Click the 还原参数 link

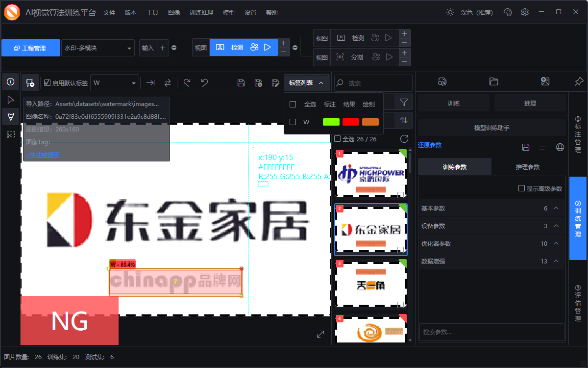tap(430, 145)
